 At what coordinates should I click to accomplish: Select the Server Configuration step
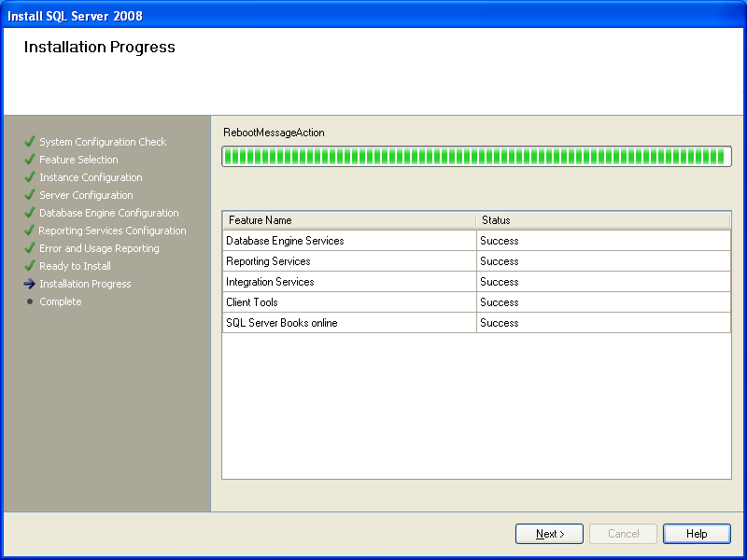coord(86,195)
